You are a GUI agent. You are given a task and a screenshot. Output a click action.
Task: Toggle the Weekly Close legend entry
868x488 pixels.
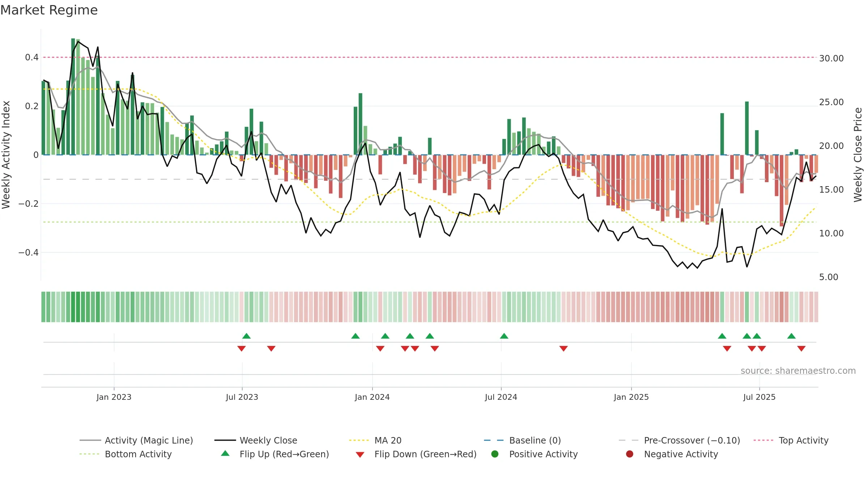coord(256,440)
